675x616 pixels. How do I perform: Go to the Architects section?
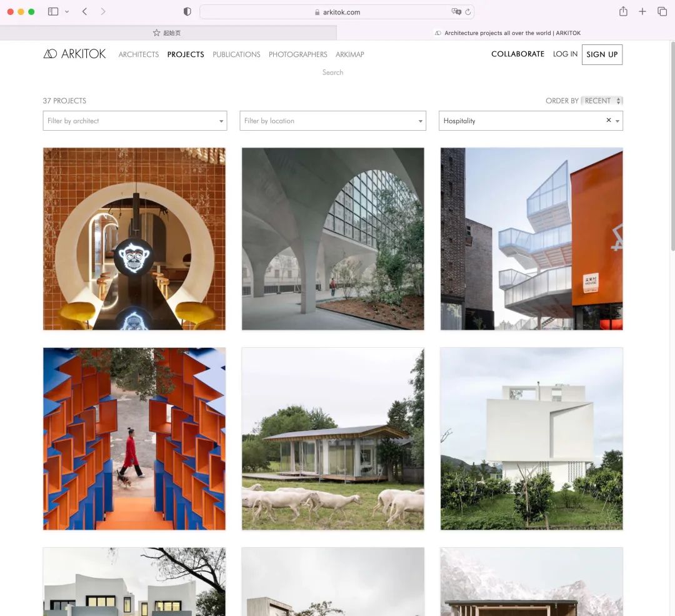click(x=139, y=54)
